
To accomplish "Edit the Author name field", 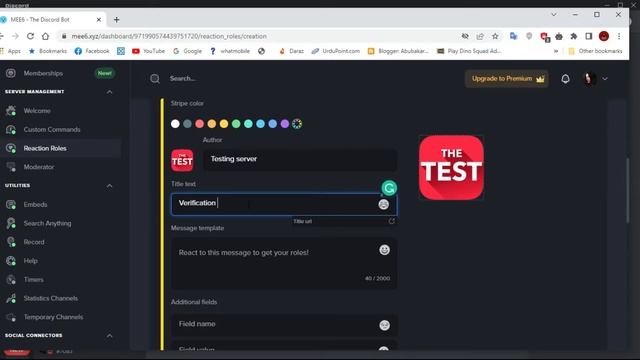I will pyautogui.click(x=300, y=159).
